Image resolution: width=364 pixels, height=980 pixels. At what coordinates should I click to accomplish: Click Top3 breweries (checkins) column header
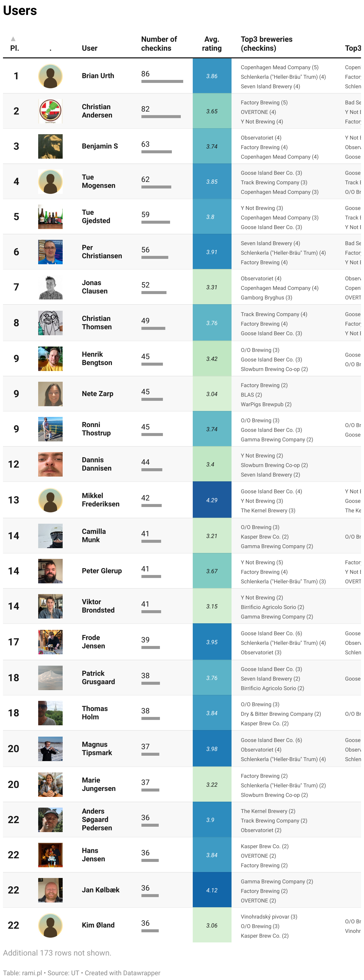click(x=266, y=44)
